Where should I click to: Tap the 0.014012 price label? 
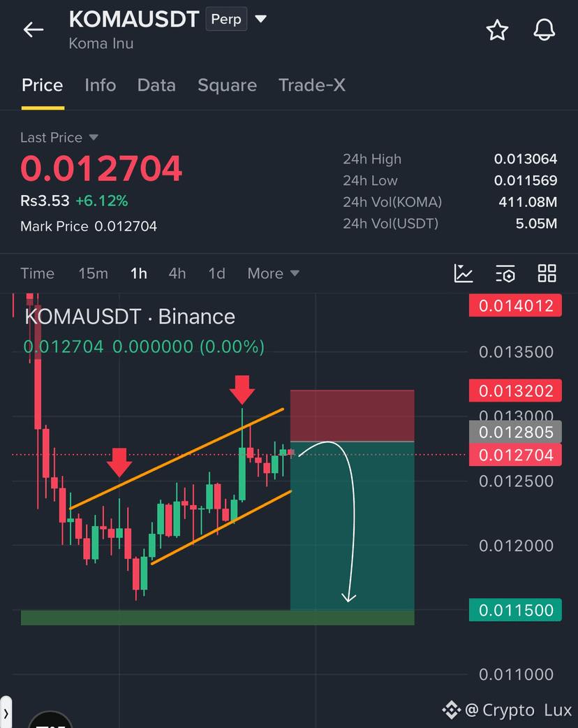[x=515, y=305]
